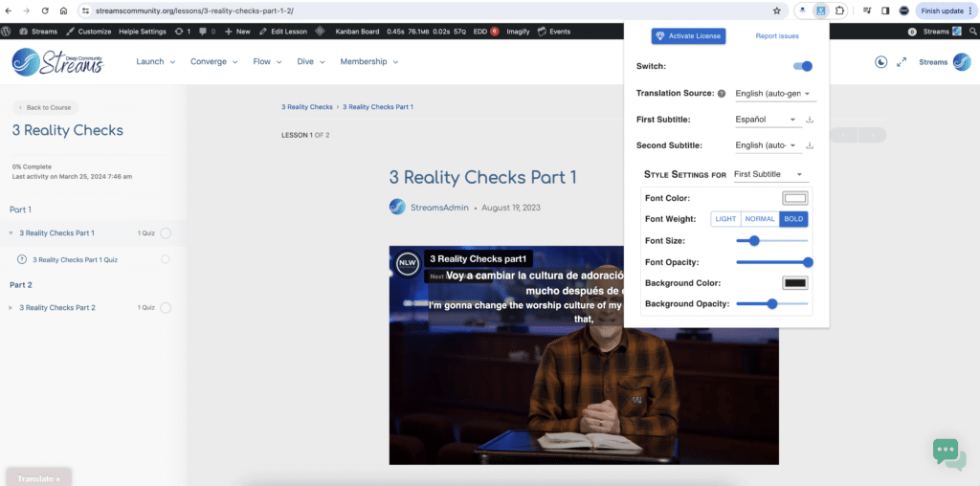Select NORMAL font weight option
The image size is (980, 486).
click(x=760, y=219)
